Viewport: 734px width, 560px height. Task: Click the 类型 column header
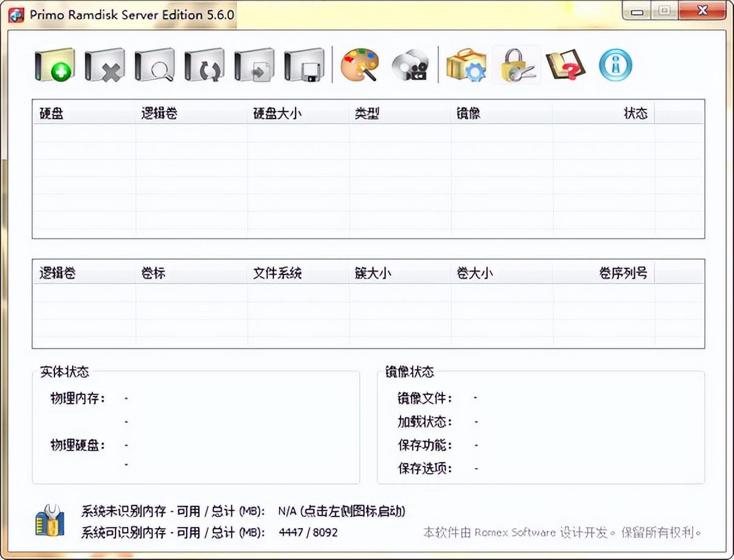tap(367, 113)
